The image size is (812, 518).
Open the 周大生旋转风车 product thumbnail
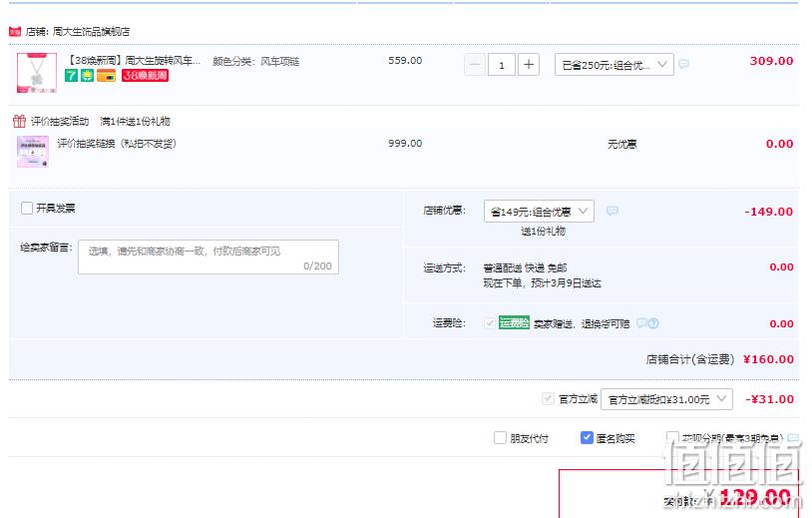click(37, 73)
